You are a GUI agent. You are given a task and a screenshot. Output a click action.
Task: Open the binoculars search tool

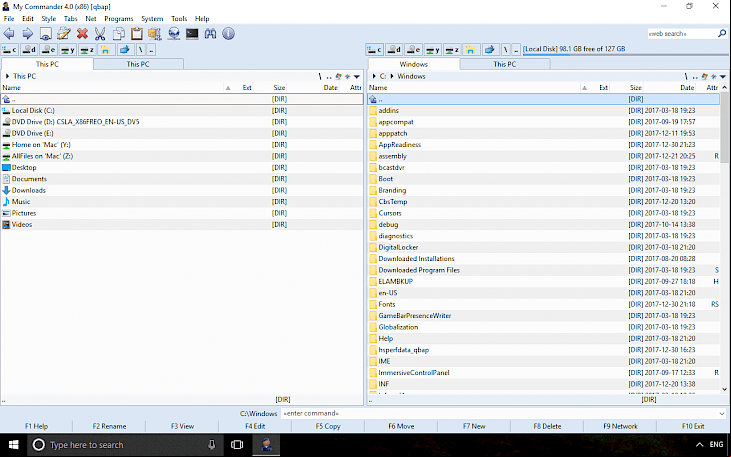[210, 34]
